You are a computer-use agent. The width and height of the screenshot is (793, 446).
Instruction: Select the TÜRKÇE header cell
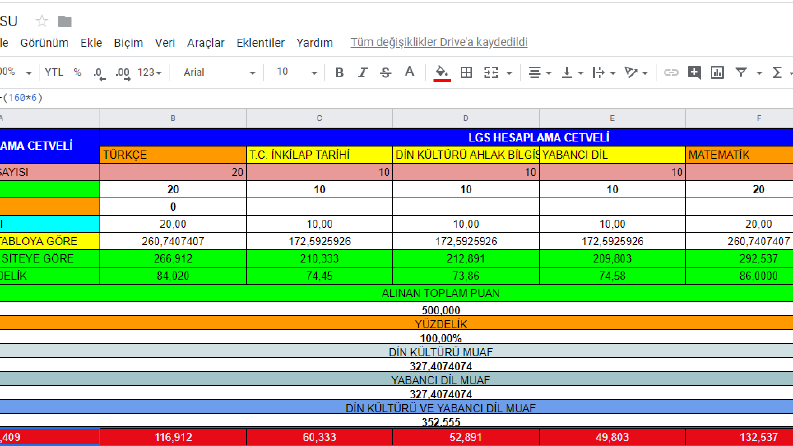click(x=173, y=155)
